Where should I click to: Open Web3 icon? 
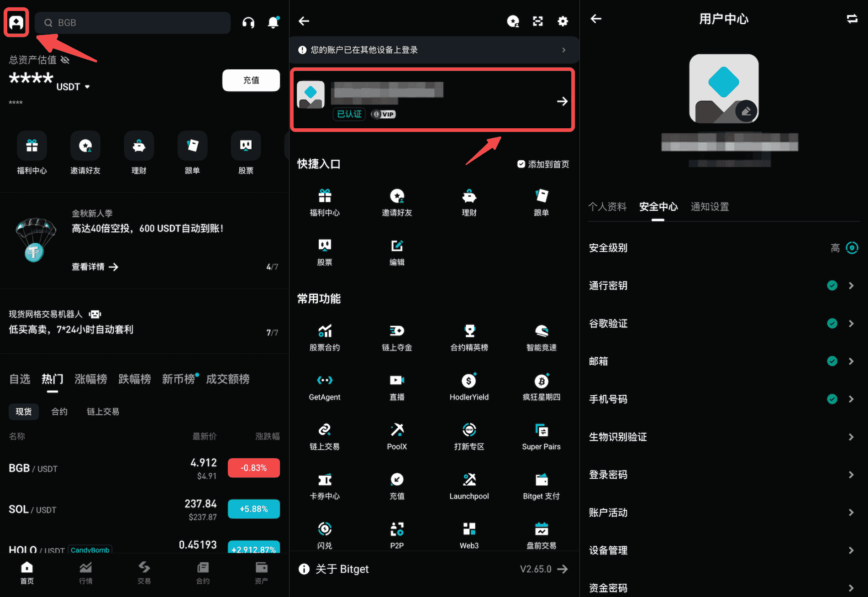(x=469, y=529)
